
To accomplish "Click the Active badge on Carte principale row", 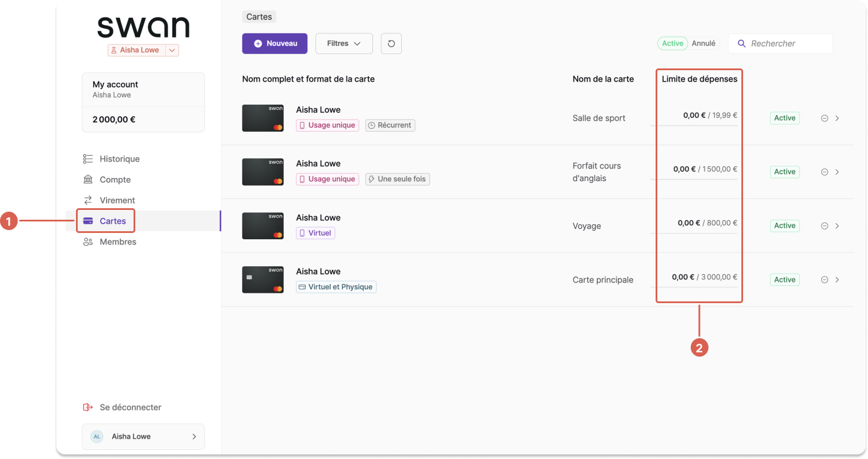I will (x=785, y=280).
